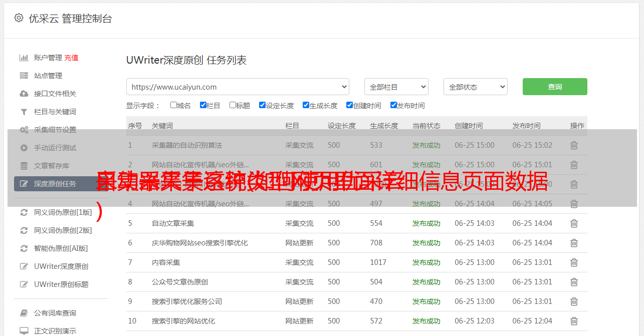Uncheck the 栏目 field checkbox
Viewport: 644px width, 336px height.
pos(203,105)
